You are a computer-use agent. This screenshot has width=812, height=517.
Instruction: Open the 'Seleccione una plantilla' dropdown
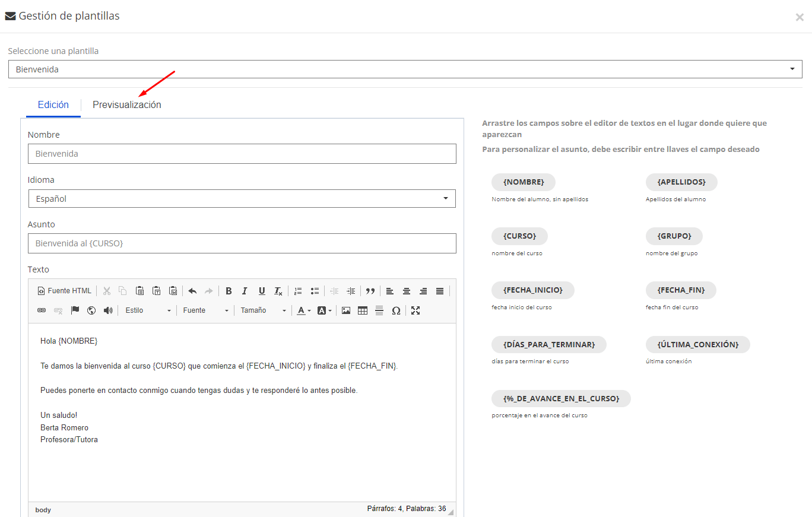pyautogui.click(x=405, y=69)
